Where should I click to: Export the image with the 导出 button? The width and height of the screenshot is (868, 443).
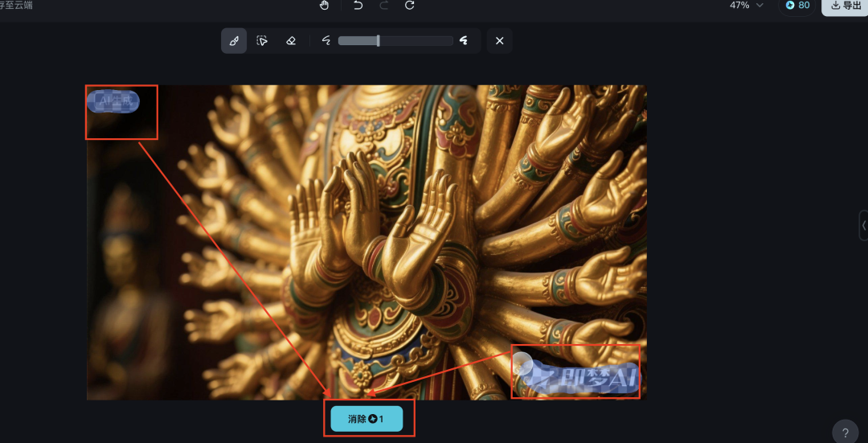pos(845,6)
